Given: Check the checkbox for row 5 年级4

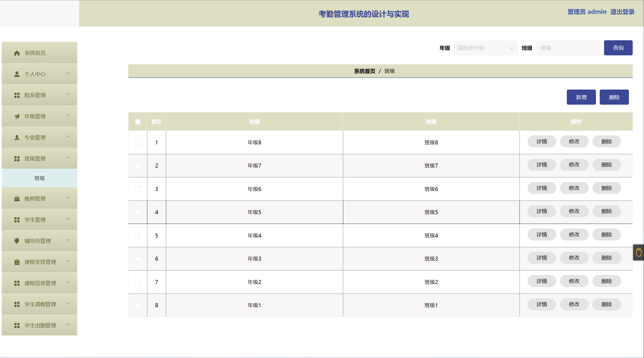Looking at the screenshot, I should pos(138,236).
